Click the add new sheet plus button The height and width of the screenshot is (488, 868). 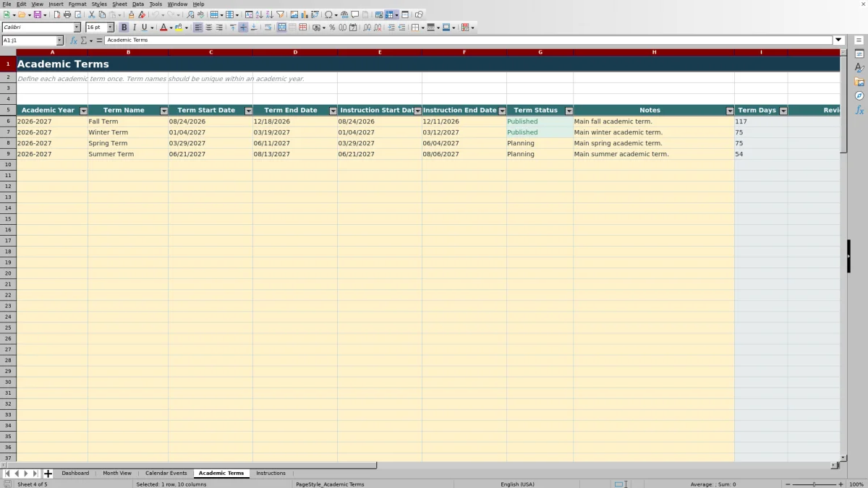[48, 474]
